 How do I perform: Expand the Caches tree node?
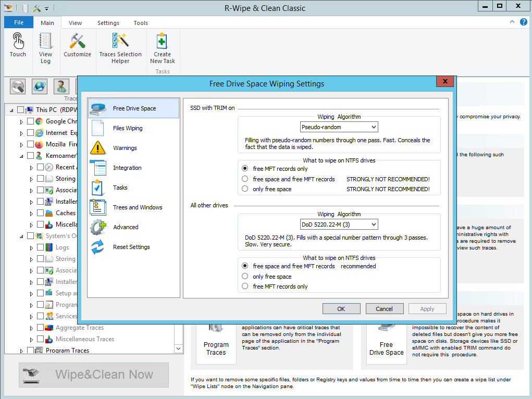click(x=31, y=214)
